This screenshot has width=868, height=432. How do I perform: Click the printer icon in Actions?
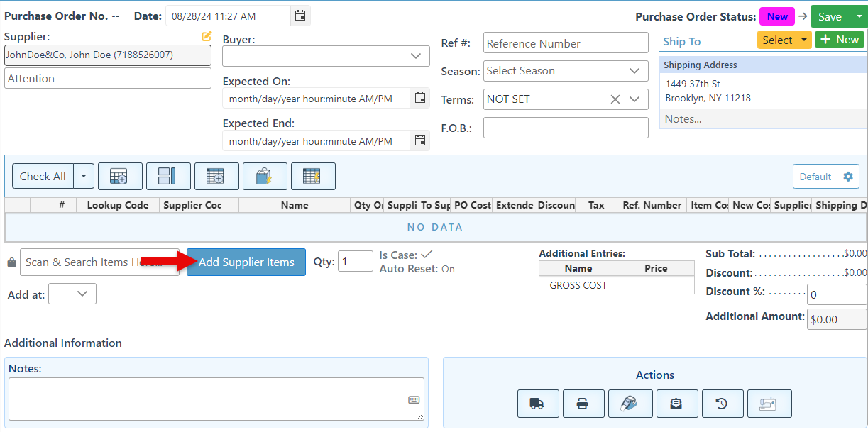pyautogui.click(x=583, y=404)
